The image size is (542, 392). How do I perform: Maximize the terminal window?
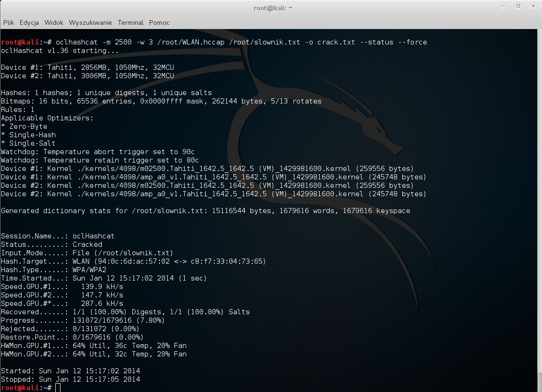[518, 6]
